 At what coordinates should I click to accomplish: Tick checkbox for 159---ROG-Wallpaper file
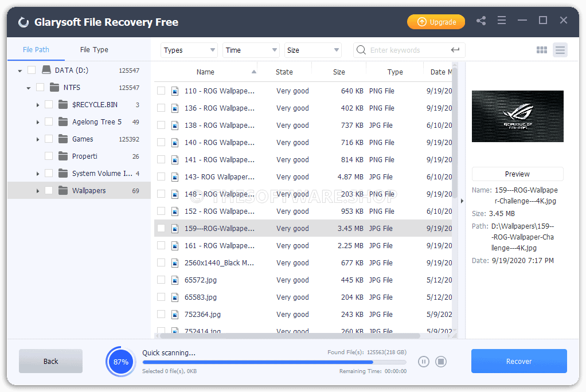[x=161, y=228]
